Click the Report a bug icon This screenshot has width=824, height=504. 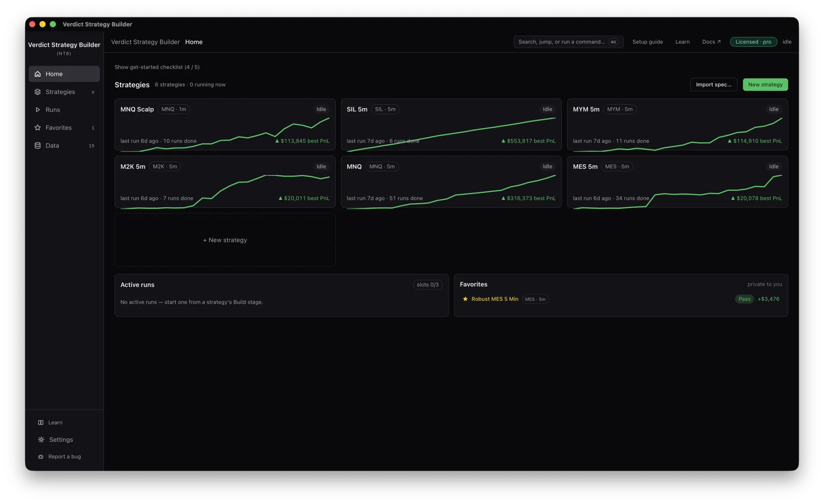[41, 457]
